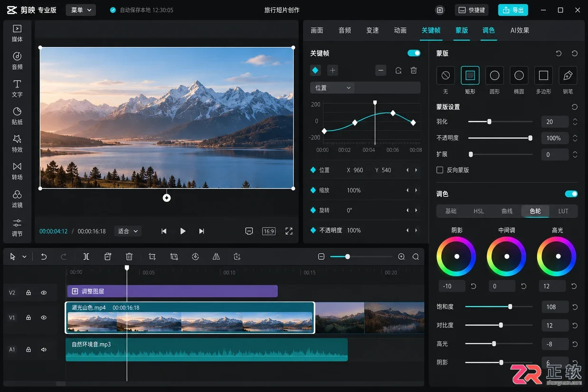This screenshot has width=588, height=392.
Task: Select the 调整图层 clip on V2
Action: (x=172, y=291)
